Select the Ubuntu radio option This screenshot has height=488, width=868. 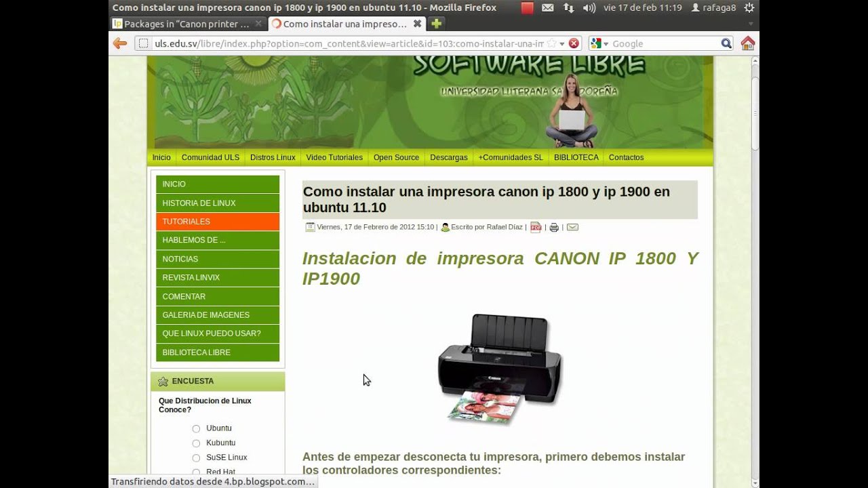[x=196, y=428]
